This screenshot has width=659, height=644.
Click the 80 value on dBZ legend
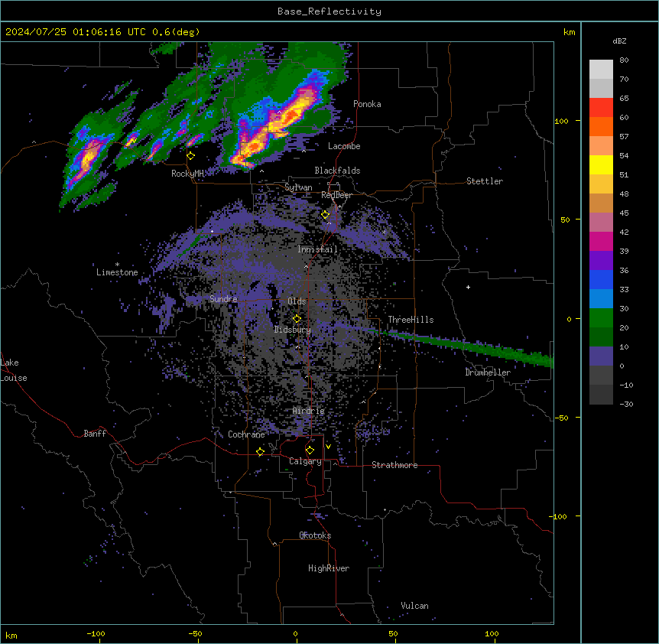[x=624, y=60]
